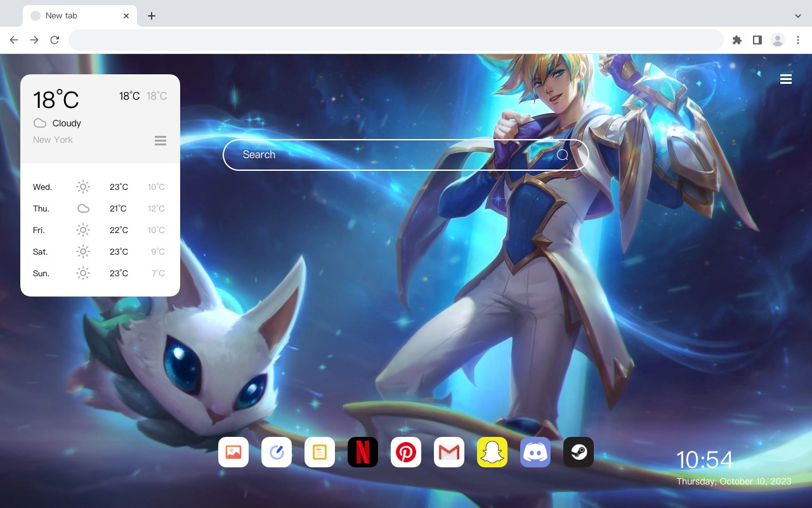Select the Thu. forecast row
Screen dimensions: 812x508
click(100, 208)
